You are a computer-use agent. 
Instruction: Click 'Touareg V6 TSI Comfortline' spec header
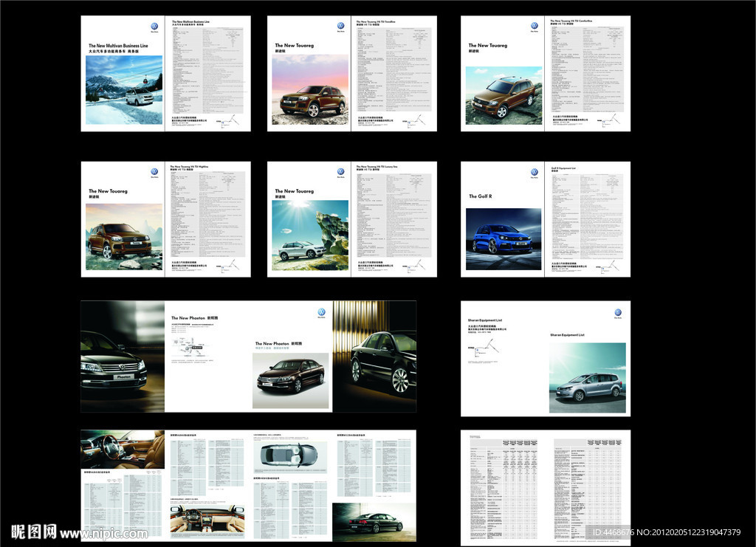coord(571,21)
